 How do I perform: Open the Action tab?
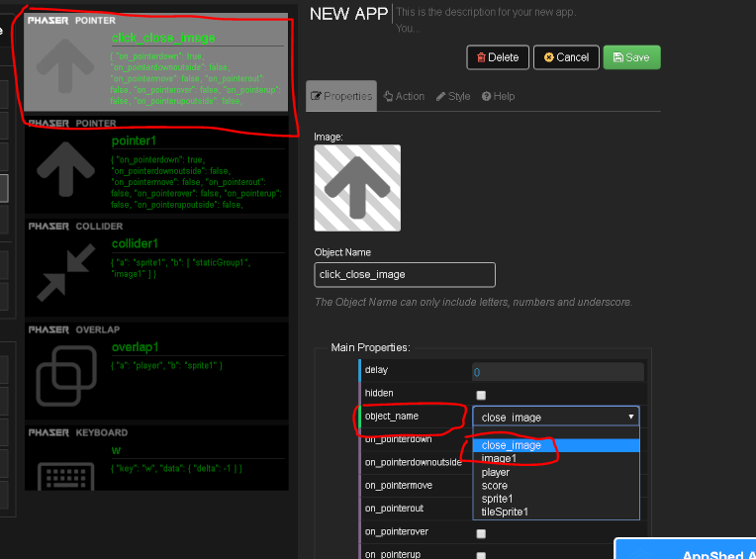click(404, 96)
